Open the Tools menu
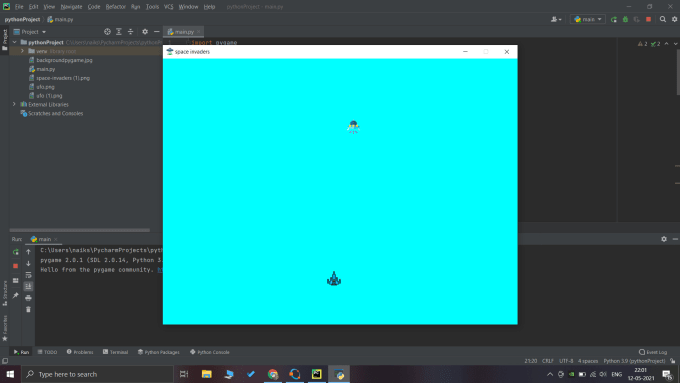This screenshot has height=383, width=680. [x=152, y=7]
